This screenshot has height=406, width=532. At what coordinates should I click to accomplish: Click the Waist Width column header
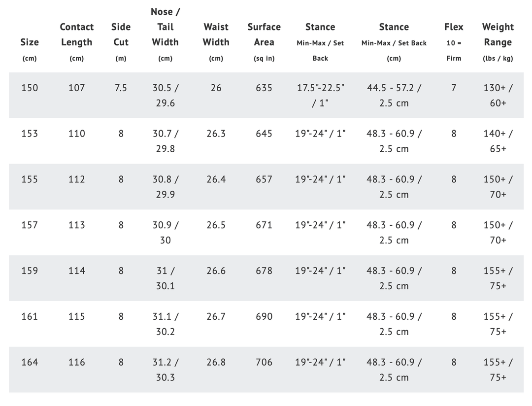click(x=216, y=34)
